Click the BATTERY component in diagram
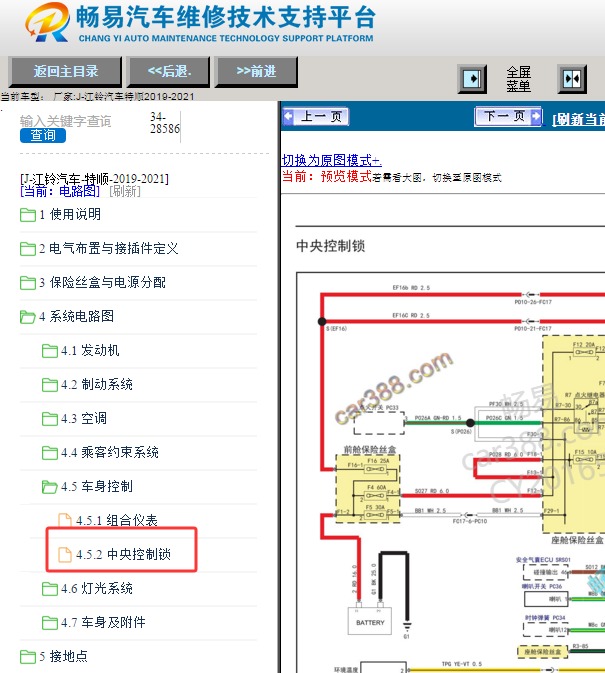The width and height of the screenshot is (605, 673). 370,621
